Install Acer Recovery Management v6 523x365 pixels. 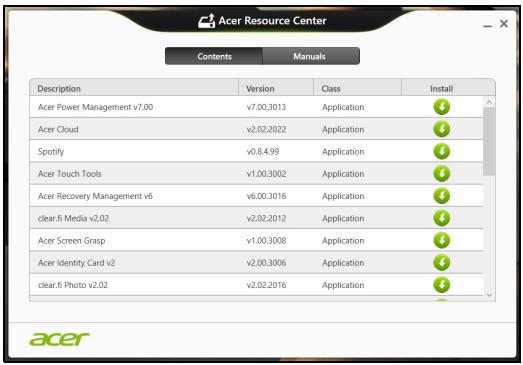442,196
